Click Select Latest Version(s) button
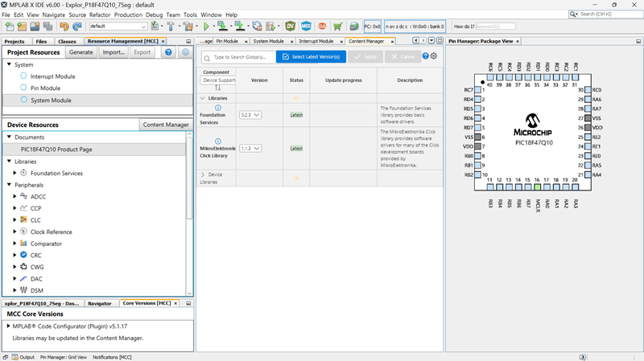 (x=311, y=56)
